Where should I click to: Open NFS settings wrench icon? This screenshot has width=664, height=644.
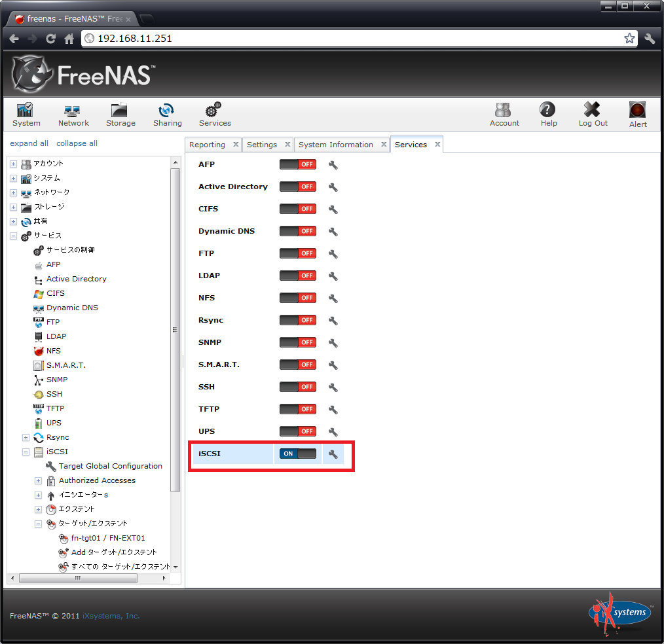click(333, 298)
